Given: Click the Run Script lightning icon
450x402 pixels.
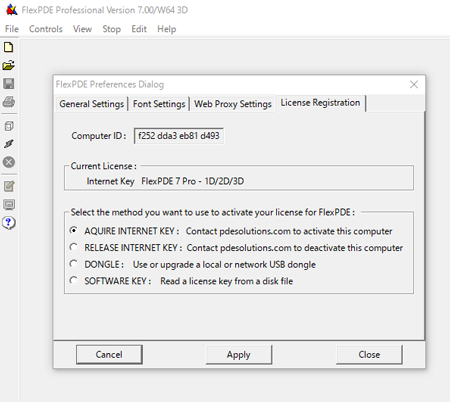Looking at the screenshot, I should click(x=9, y=144).
